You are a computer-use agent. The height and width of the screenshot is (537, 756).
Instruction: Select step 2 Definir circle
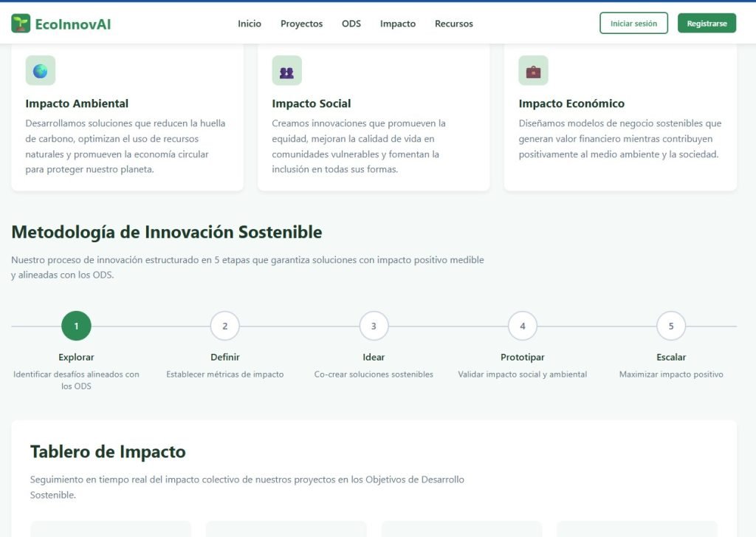225,326
